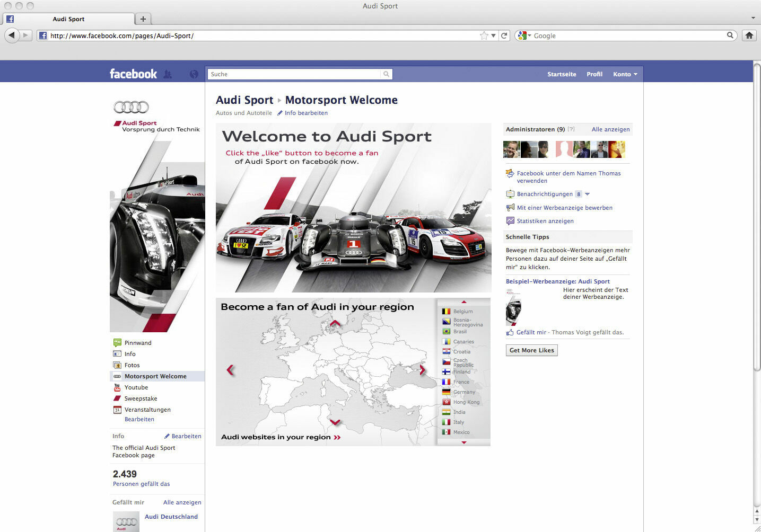
Task: Open notifications globe icon in Facebook bar
Action: pos(194,74)
